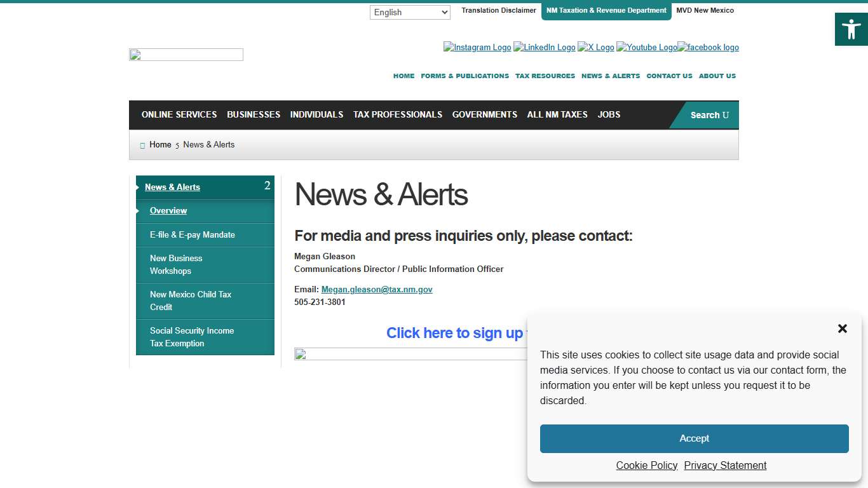View the Privacy Statement
This screenshot has height=488, width=868.
point(725,465)
